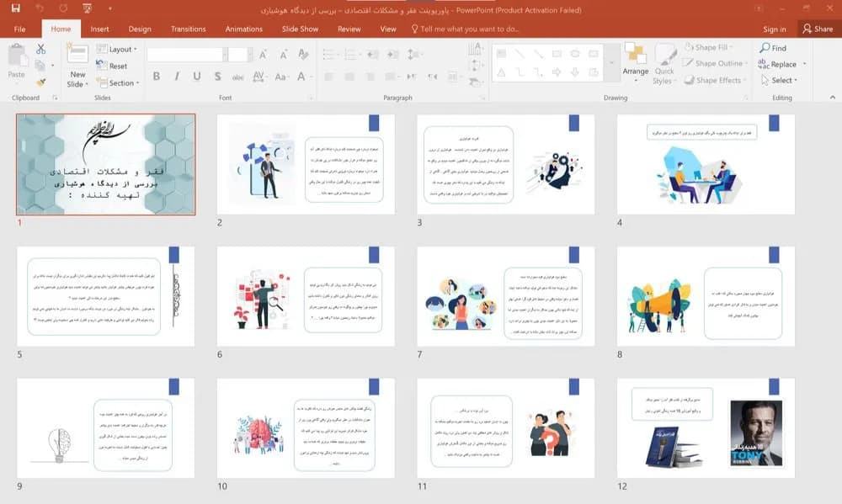Viewport: 842px width, 504px height.
Task: Toggle Italic formatting
Action: pos(177,77)
